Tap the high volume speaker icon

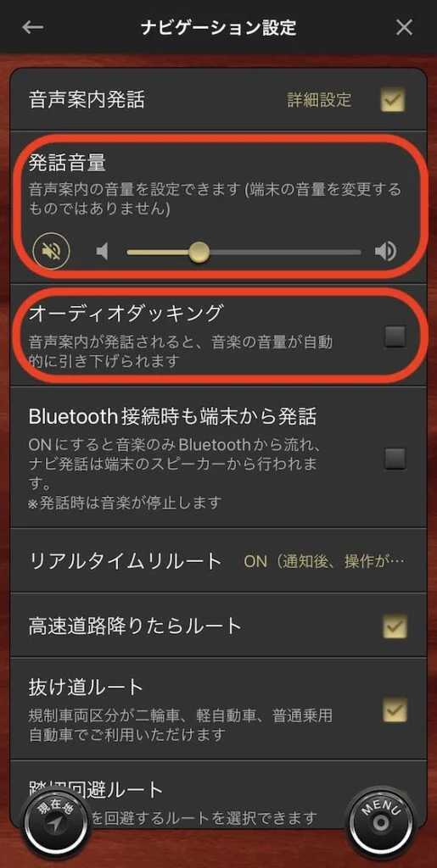pos(385,252)
